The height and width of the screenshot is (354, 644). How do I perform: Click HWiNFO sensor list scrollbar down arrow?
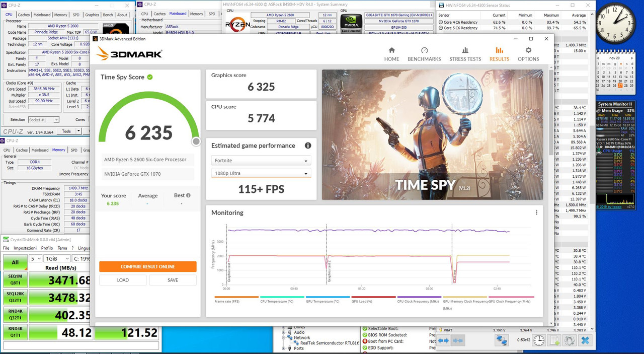point(591,328)
